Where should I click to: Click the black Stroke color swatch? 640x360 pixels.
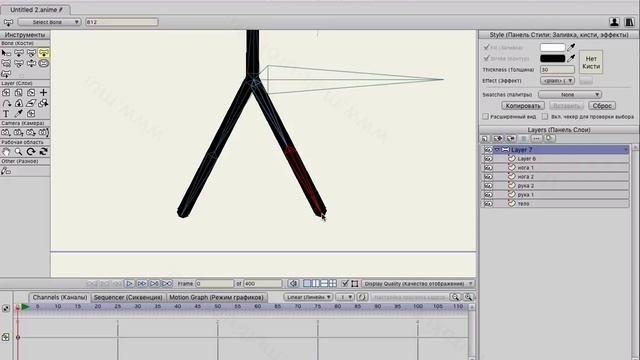(553, 58)
